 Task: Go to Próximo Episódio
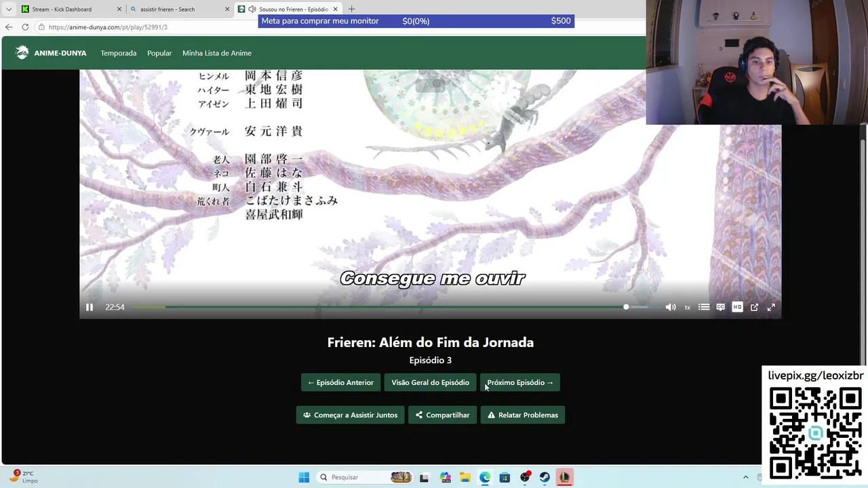[x=520, y=382]
